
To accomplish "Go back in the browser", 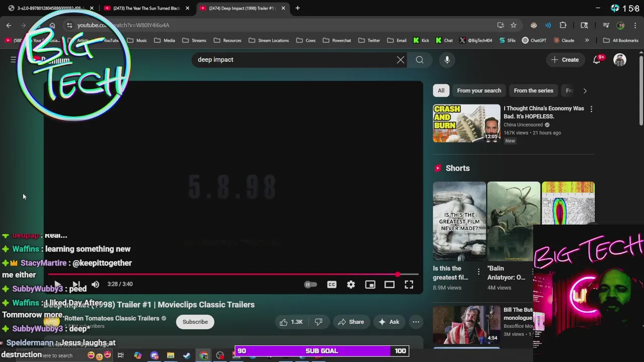I will [x=9, y=25].
